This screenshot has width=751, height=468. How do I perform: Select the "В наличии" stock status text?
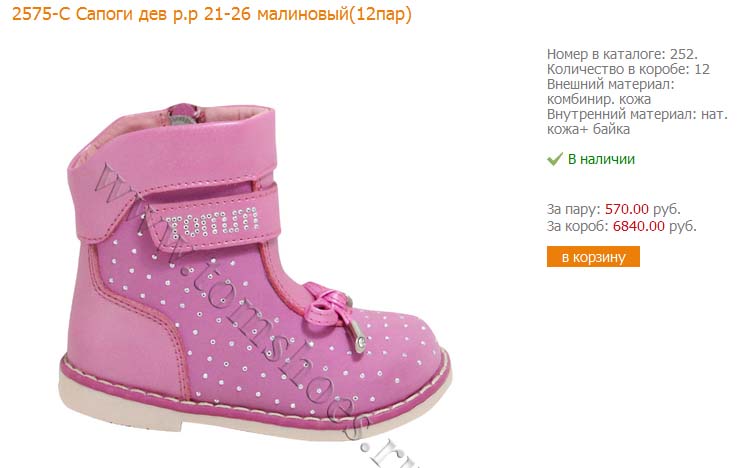click(601, 159)
